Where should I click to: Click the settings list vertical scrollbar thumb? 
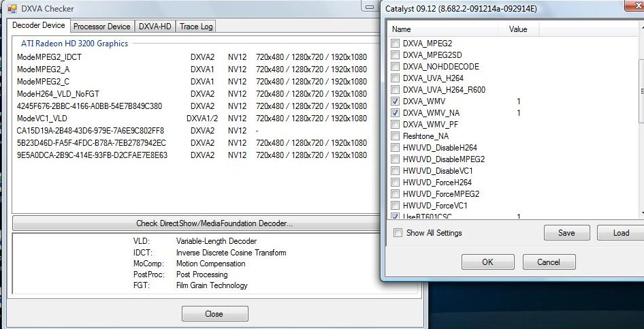(x=641, y=91)
